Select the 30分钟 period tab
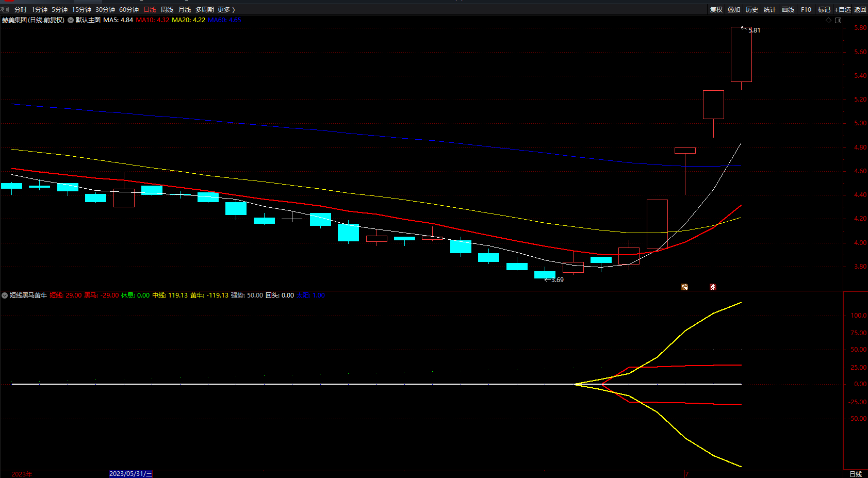 click(x=105, y=10)
